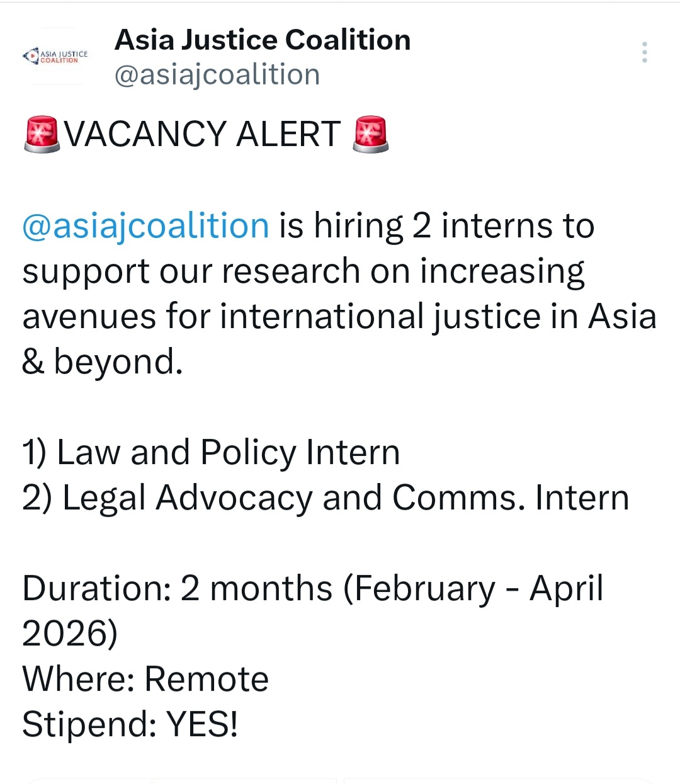This screenshot has width=680, height=784.
Task: Click the word "Asia" in the tweet body
Action: tap(622, 316)
